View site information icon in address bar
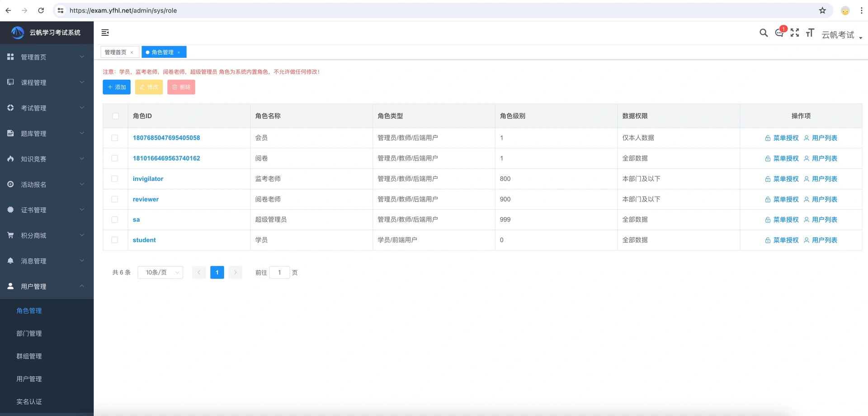This screenshot has height=416, width=868. [x=61, y=10]
